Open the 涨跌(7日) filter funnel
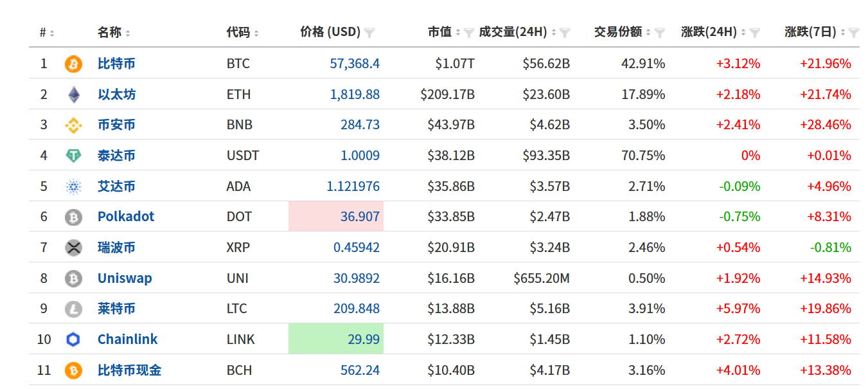This screenshot has height=389, width=868. [854, 32]
